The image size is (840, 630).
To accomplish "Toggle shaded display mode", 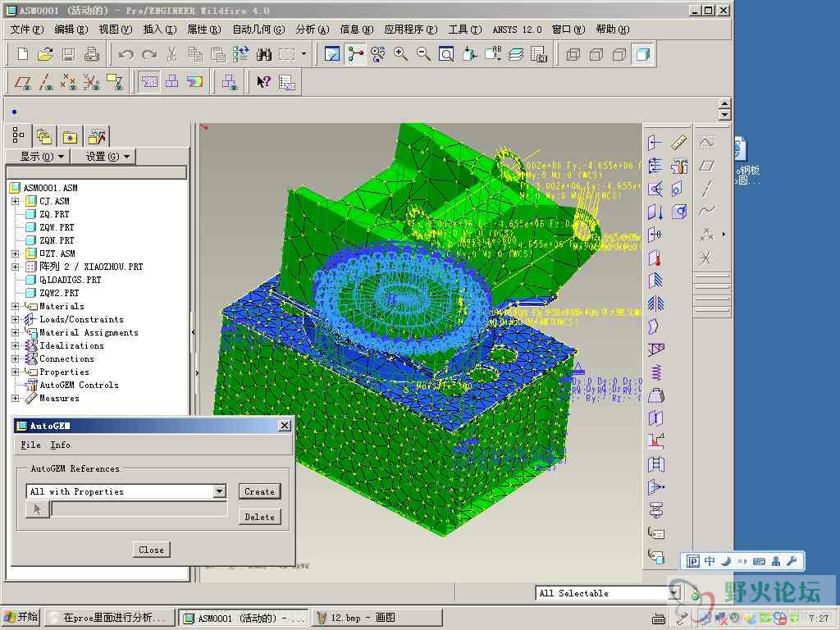I will coord(641,54).
